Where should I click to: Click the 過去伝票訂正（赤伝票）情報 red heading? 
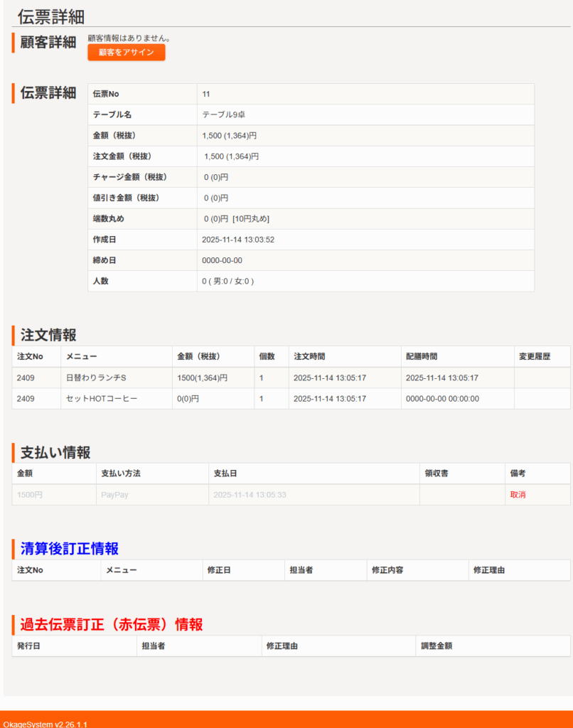click(112, 625)
